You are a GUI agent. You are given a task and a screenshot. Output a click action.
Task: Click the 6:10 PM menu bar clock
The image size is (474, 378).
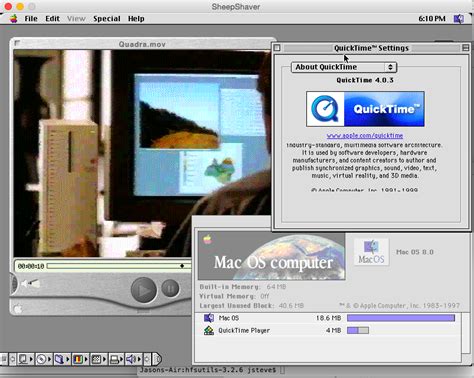[432, 19]
